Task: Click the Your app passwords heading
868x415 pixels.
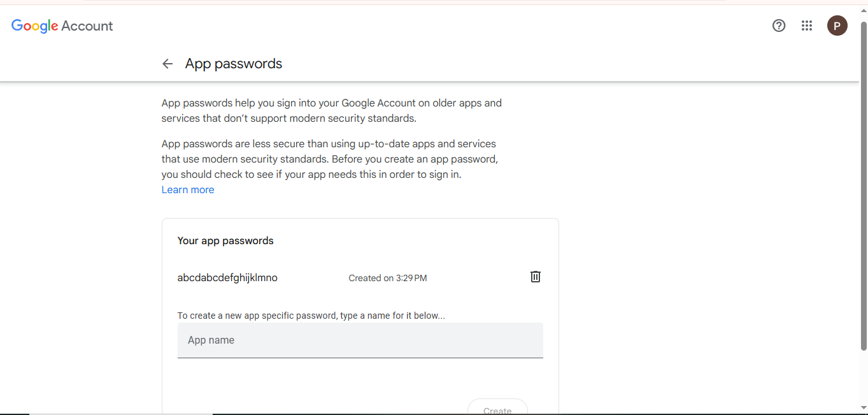Action: [225, 241]
